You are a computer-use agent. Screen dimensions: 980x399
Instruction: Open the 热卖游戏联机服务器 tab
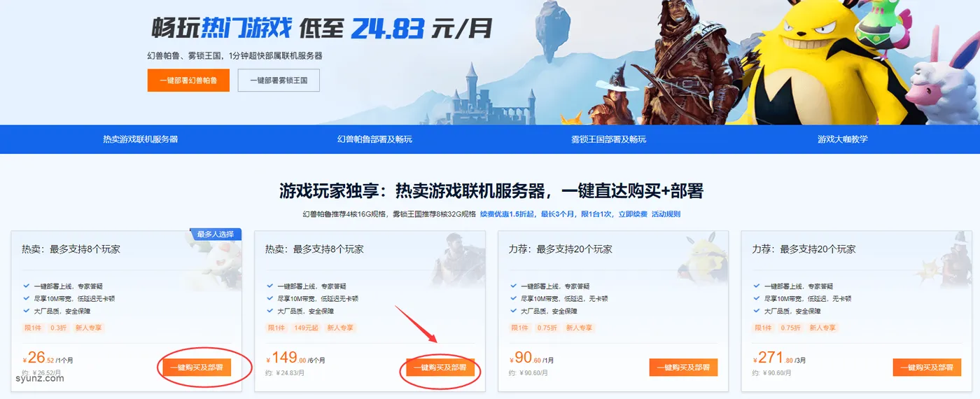(x=140, y=139)
